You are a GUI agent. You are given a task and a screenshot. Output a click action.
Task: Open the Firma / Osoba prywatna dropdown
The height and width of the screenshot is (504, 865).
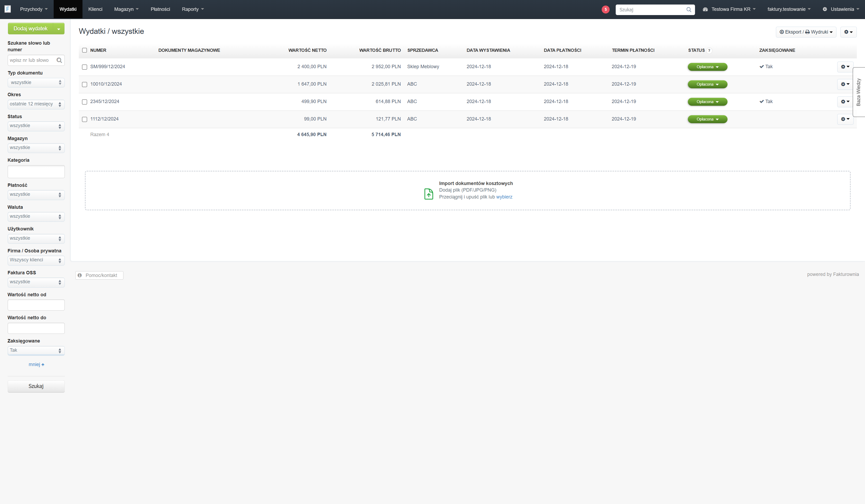coord(36,260)
